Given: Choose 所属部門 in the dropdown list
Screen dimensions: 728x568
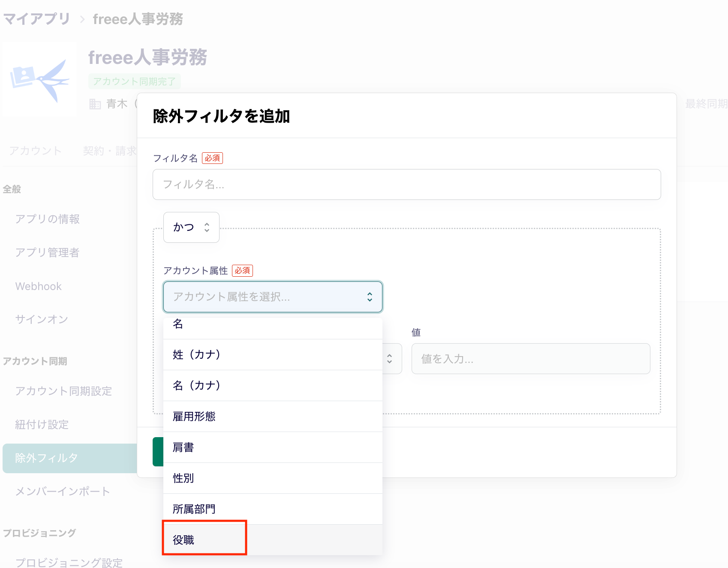Looking at the screenshot, I should [194, 509].
